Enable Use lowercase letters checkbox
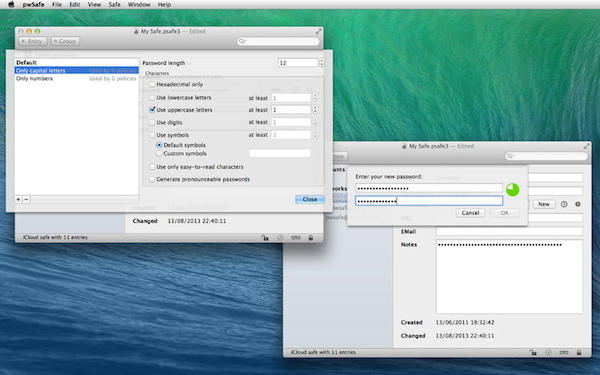 pyautogui.click(x=152, y=98)
